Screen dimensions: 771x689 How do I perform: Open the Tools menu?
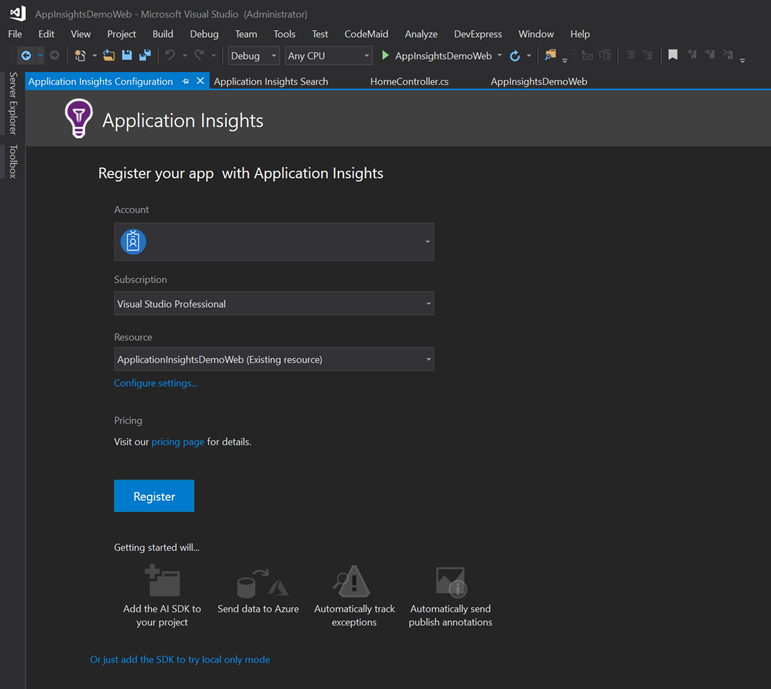(284, 34)
